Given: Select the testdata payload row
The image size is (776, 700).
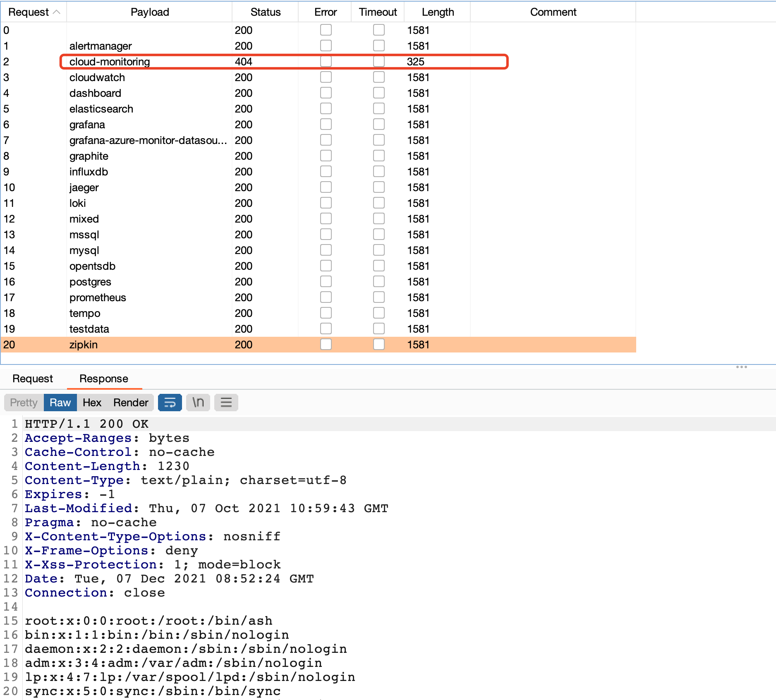Looking at the screenshot, I should click(x=318, y=329).
